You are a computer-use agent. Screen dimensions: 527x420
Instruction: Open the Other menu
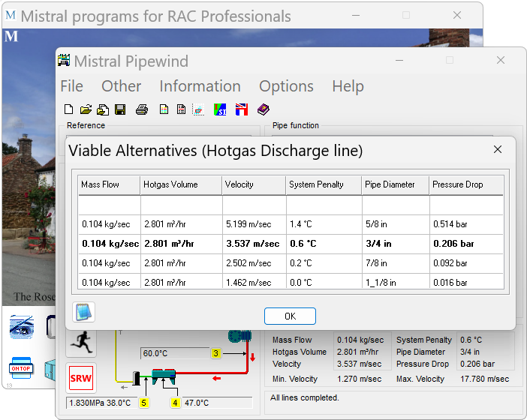tap(121, 86)
